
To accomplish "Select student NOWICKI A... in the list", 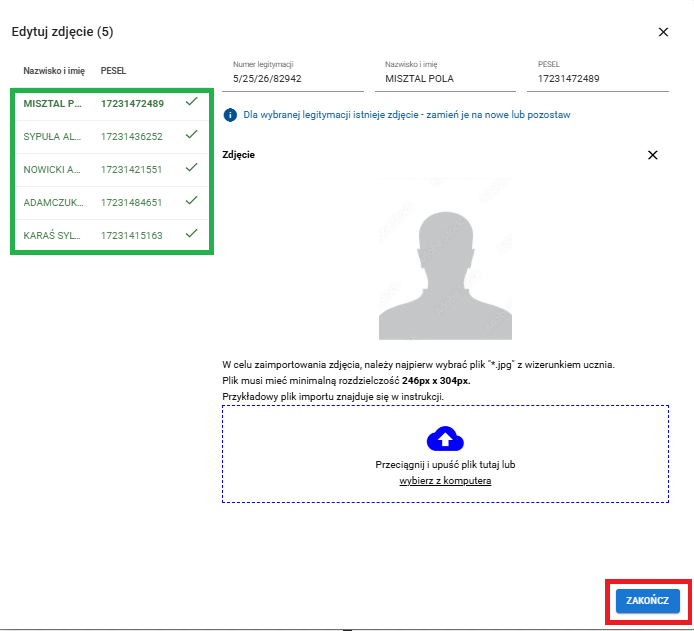I will pos(51,169).
